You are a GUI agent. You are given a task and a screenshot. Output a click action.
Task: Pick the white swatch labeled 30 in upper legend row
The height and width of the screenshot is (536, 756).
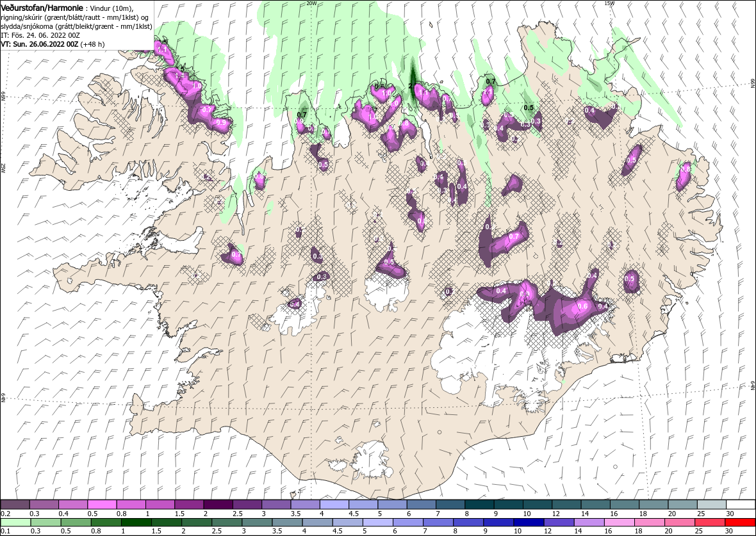pyautogui.click(x=740, y=504)
